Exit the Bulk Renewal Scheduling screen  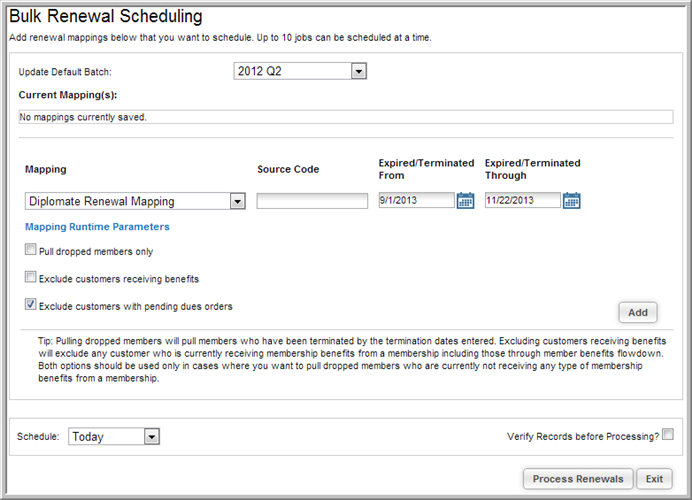point(654,479)
